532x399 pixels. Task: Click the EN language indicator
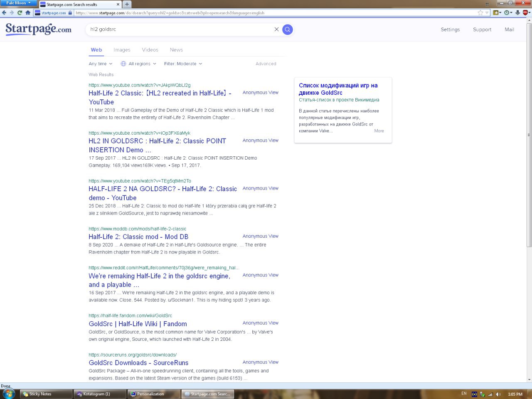pyautogui.click(x=464, y=394)
